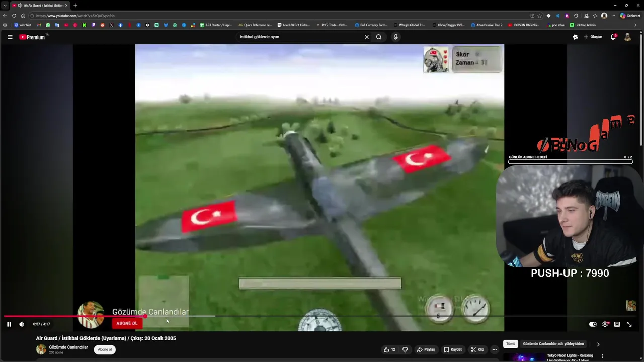Enter fullscreen mode on the player
The width and height of the screenshot is (644, 362).
pyautogui.click(x=629, y=324)
